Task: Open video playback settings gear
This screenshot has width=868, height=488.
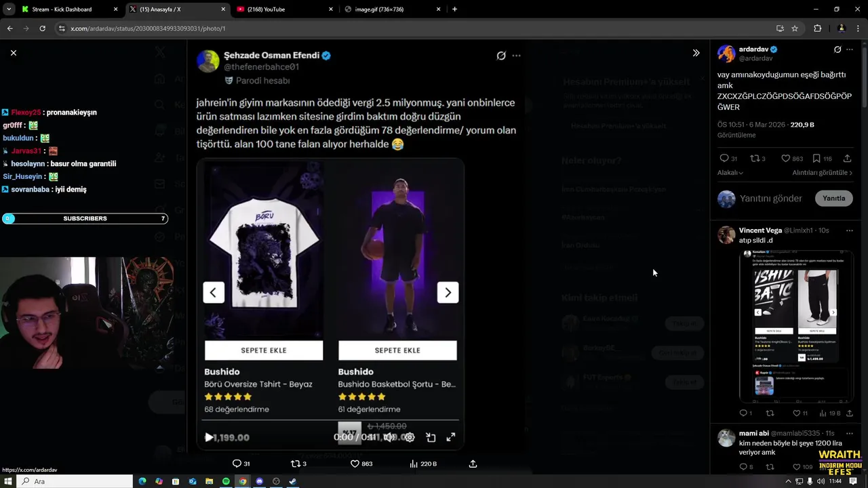Action: pos(410,437)
